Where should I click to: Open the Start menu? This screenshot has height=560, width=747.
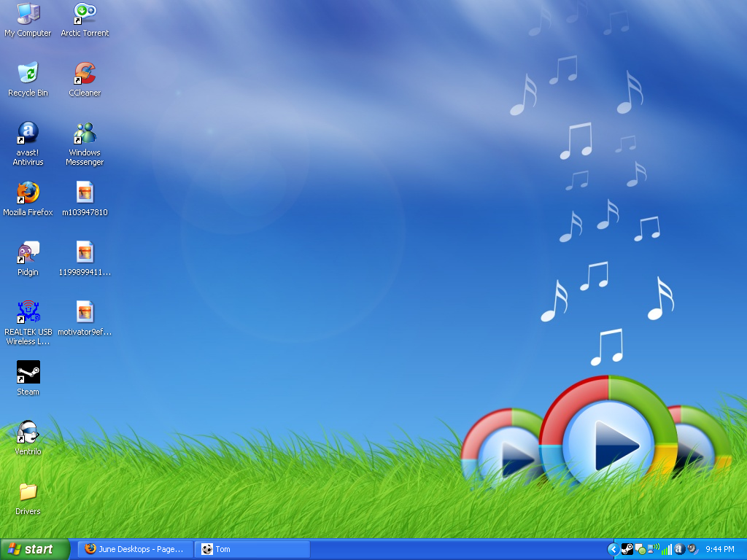[x=35, y=550]
